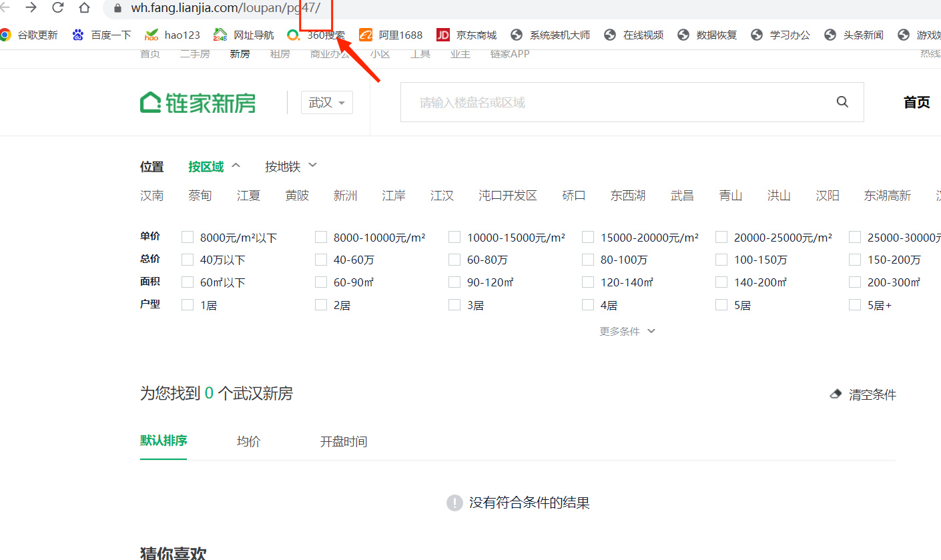Click the eraser icon beside 清空条件

[x=836, y=394]
